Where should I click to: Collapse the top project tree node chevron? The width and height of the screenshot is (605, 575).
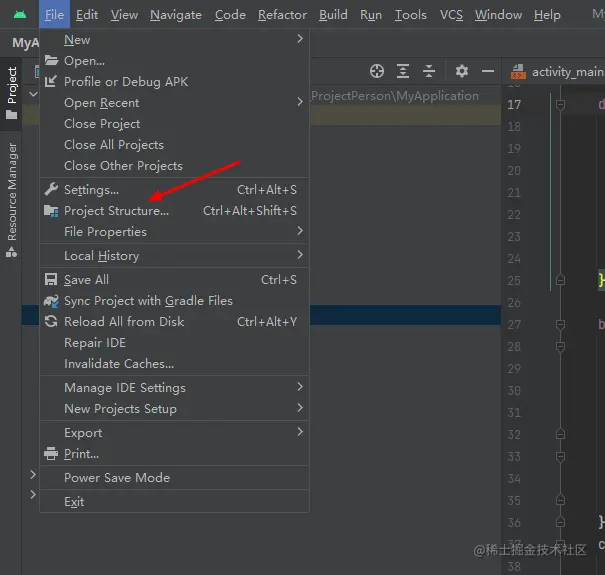(34, 94)
